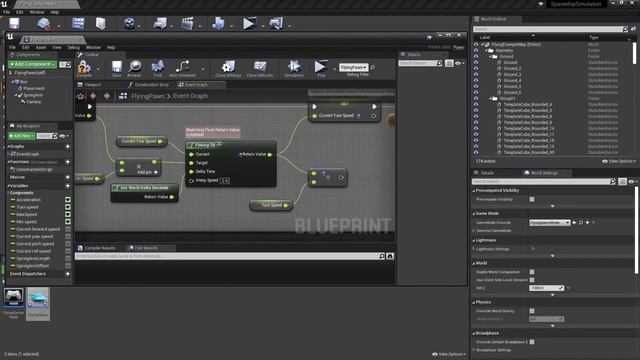Image resolution: width=640 pixels, height=360 pixels.
Task: Click the Launch icon in main editor toolbar
Action: point(276,23)
